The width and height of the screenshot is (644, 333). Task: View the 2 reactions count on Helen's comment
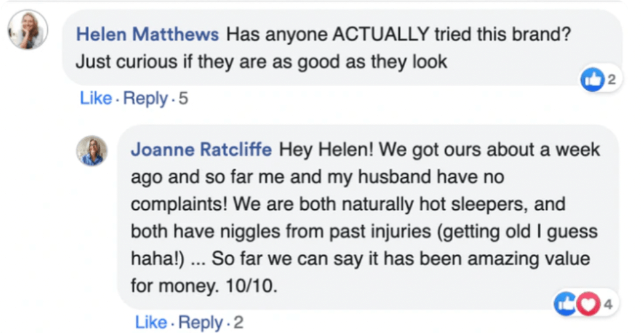click(611, 81)
